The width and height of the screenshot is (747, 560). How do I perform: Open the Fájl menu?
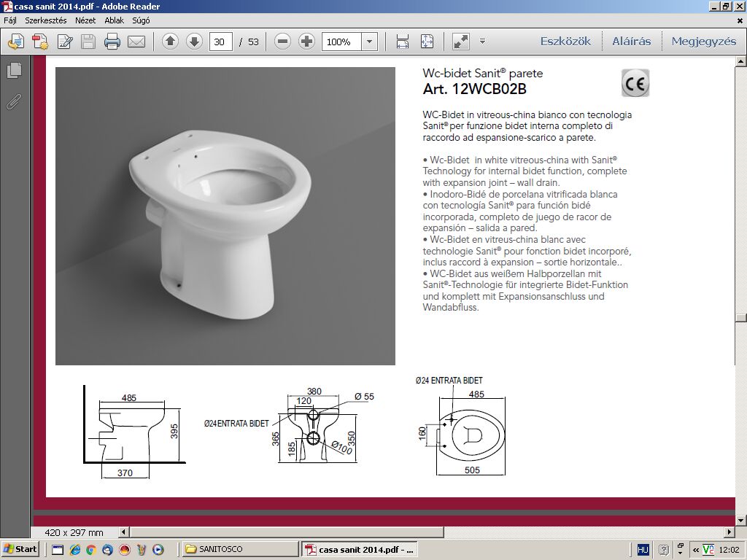10,20
